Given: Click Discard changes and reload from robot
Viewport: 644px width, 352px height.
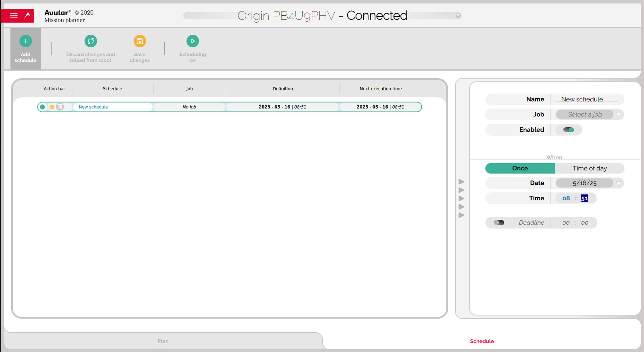Looking at the screenshot, I should pos(90,41).
